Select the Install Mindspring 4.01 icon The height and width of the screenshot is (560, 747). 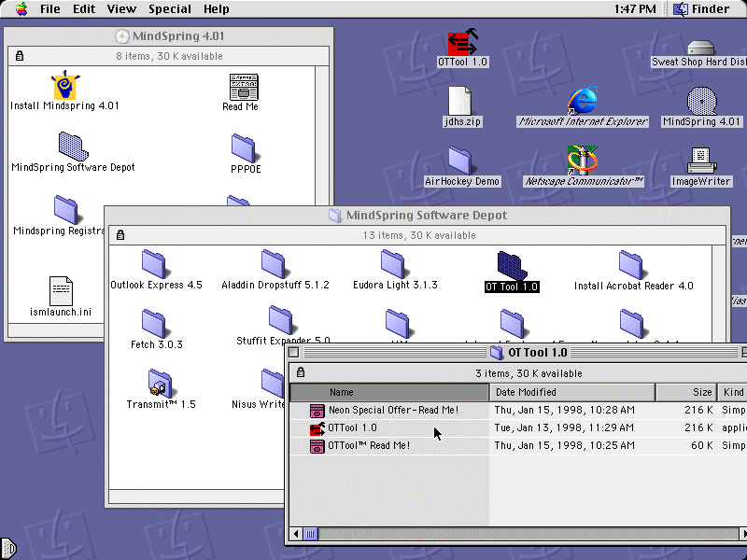64,86
